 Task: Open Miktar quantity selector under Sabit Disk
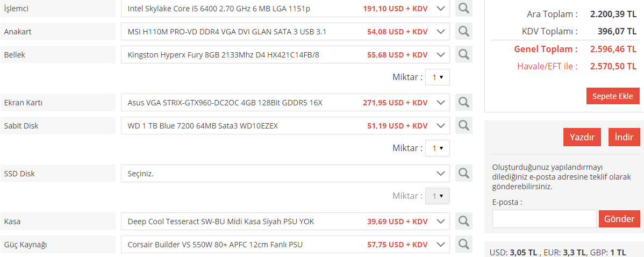[437, 148]
